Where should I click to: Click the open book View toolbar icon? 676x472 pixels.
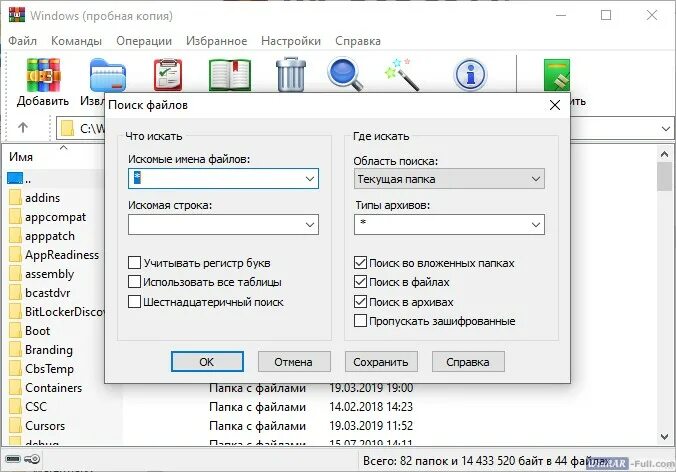pyautogui.click(x=230, y=75)
